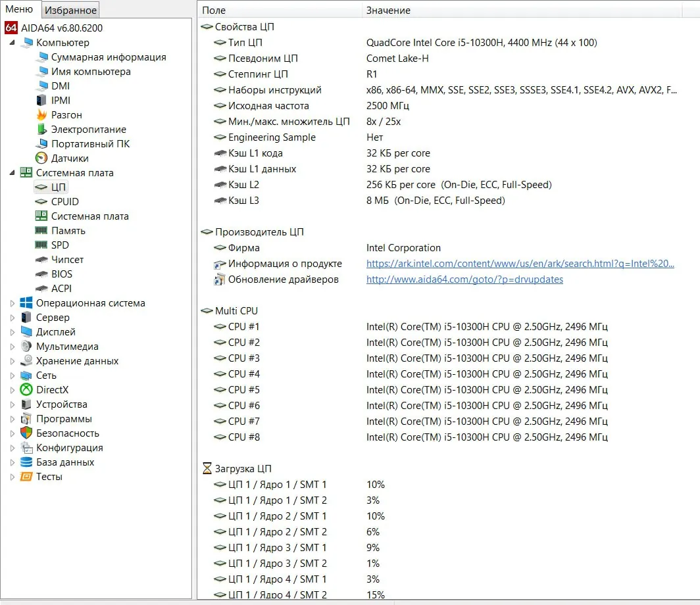The image size is (700, 605).
Task: Select the IPMI server icon
Action: pyautogui.click(x=41, y=101)
